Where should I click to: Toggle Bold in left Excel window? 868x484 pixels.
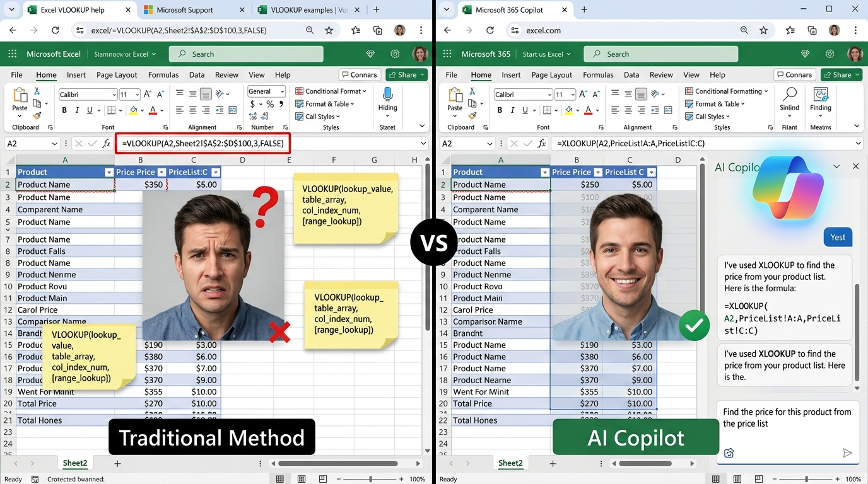64,110
